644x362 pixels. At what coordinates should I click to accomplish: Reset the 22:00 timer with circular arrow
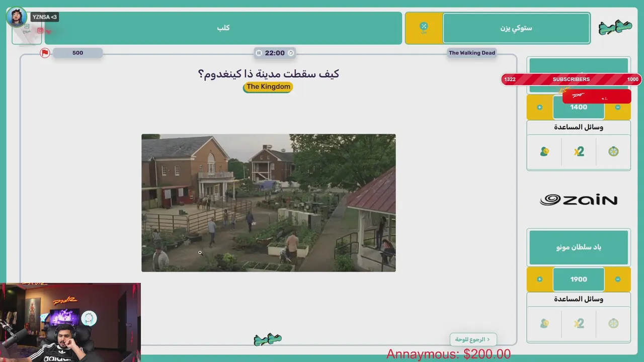click(x=290, y=53)
